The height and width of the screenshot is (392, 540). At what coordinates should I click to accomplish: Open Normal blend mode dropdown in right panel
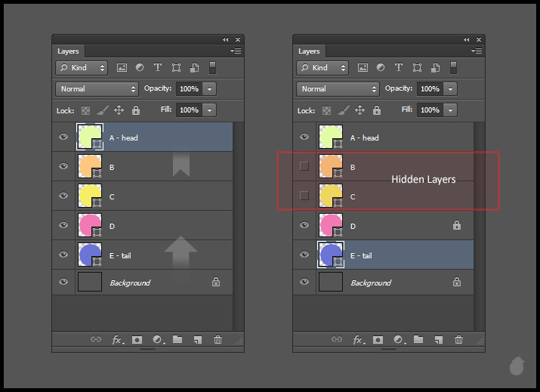coord(338,89)
